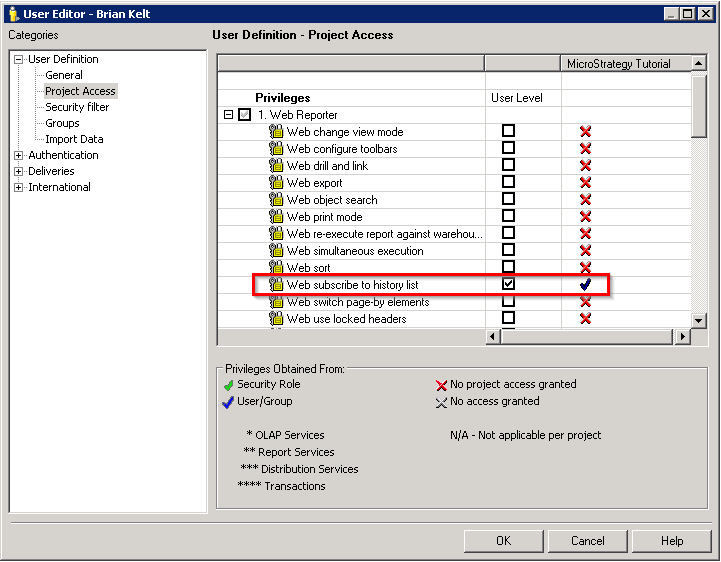Viewport: 721px width, 562px height.
Task: Click red X for Web drill and link
Action: point(585,166)
